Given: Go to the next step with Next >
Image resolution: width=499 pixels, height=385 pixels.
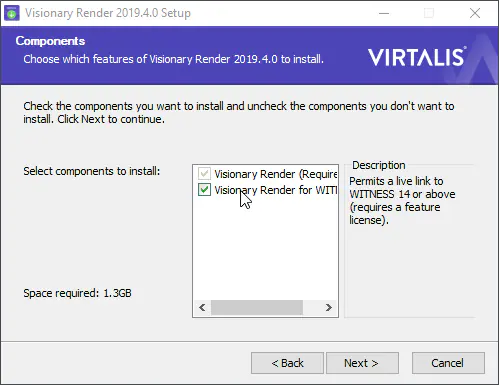Looking at the screenshot, I should [x=362, y=363].
